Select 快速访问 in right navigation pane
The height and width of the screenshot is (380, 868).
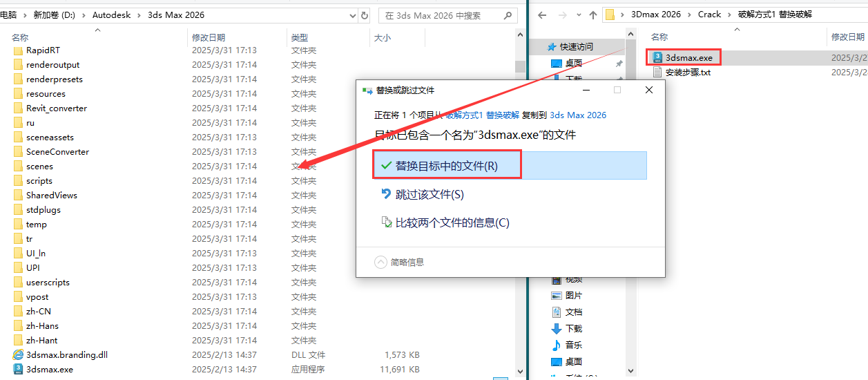click(x=576, y=47)
